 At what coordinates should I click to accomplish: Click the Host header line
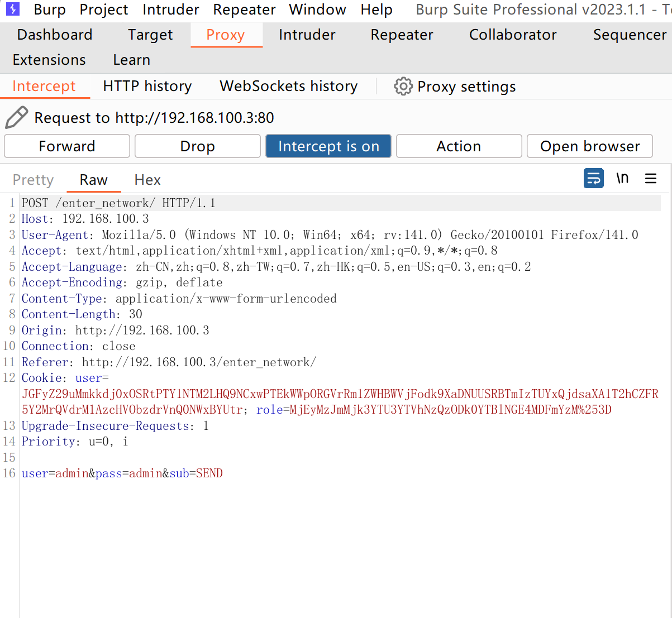85,219
